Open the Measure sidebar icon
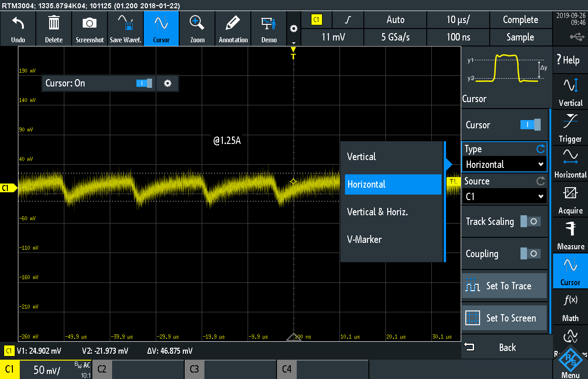This screenshot has width=588, height=379. (571, 235)
